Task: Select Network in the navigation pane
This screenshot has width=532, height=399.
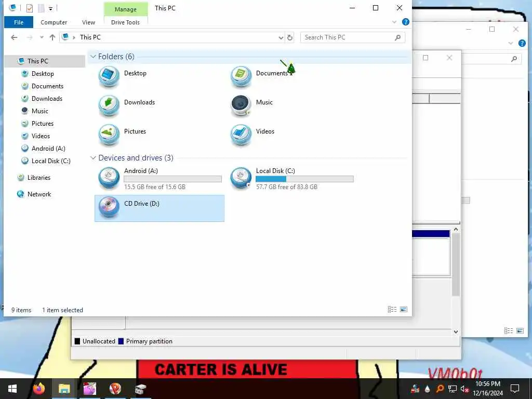Action: click(x=39, y=194)
